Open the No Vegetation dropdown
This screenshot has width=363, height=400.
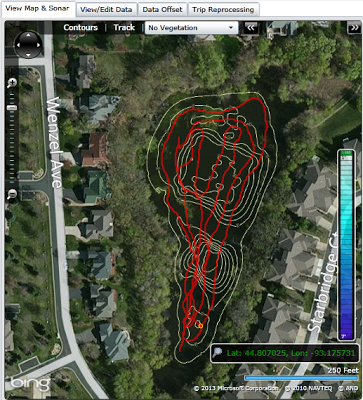click(x=191, y=28)
